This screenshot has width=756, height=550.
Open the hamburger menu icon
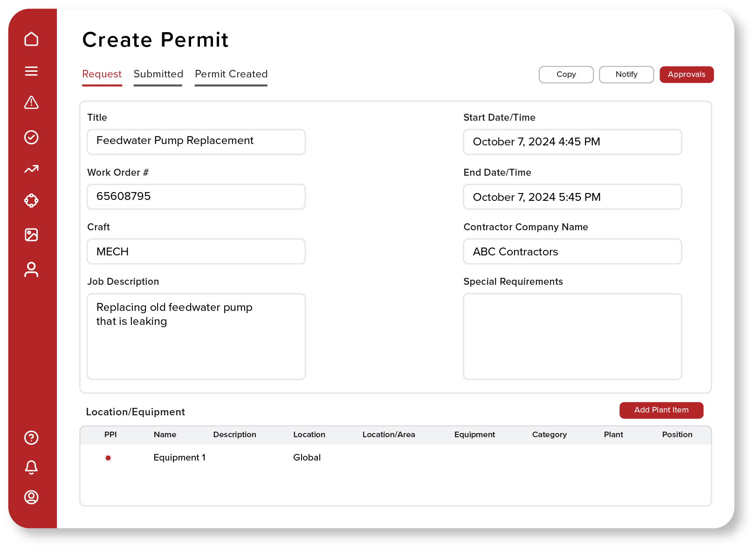point(31,71)
